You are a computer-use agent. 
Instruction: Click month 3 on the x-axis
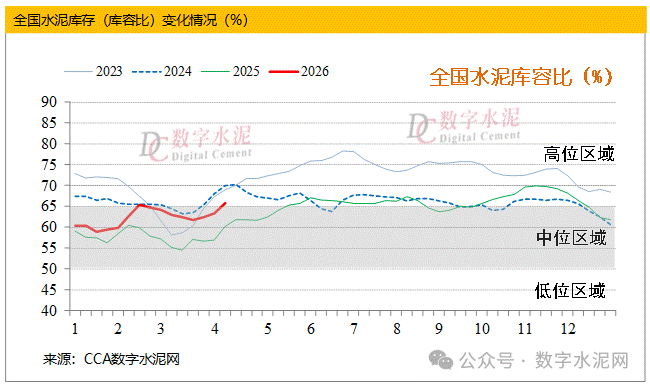click(x=160, y=329)
